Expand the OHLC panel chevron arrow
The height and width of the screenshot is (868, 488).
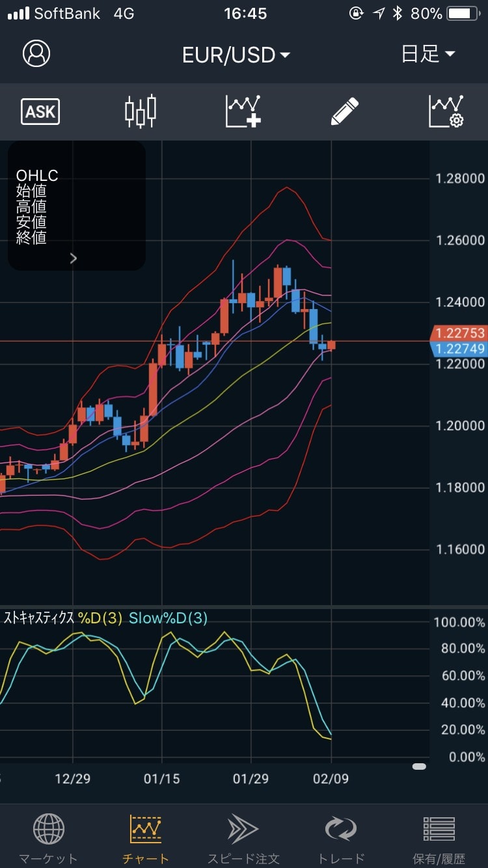[x=74, y=258]
